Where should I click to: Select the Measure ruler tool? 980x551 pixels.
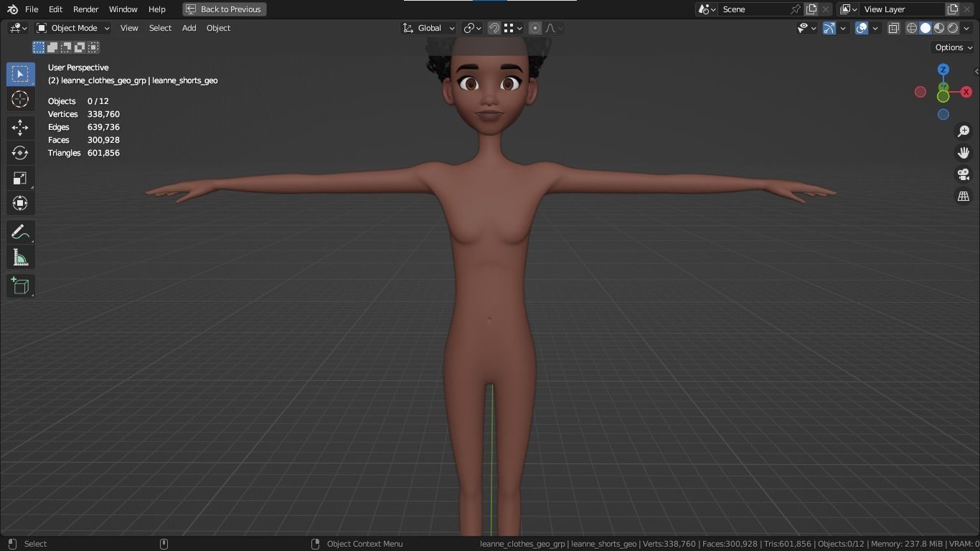[x=20, y=258]
